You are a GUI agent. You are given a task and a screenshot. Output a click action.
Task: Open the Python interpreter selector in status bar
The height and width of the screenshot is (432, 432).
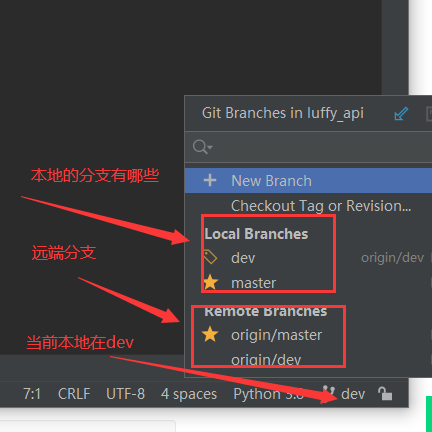coord(269,394)
